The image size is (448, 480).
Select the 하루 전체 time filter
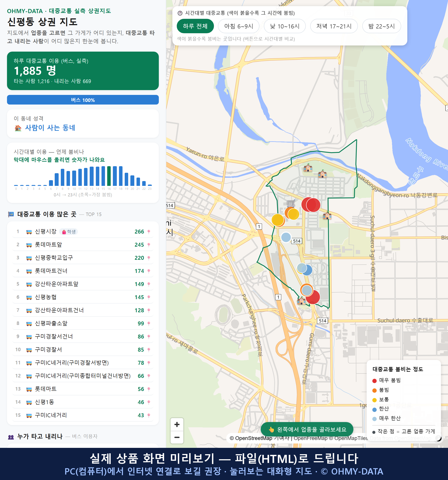click(x=195, y=26)
